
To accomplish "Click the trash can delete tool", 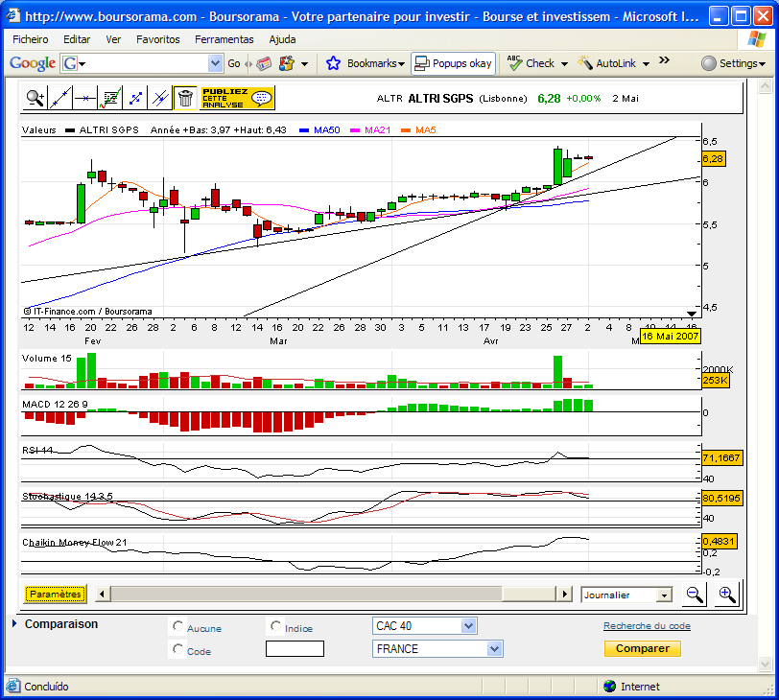I will [x=185, y=98].
